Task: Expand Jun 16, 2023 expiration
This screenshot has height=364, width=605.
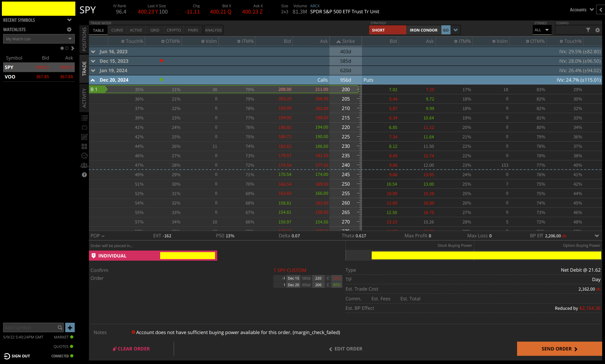Action: (x=93, y=51)
